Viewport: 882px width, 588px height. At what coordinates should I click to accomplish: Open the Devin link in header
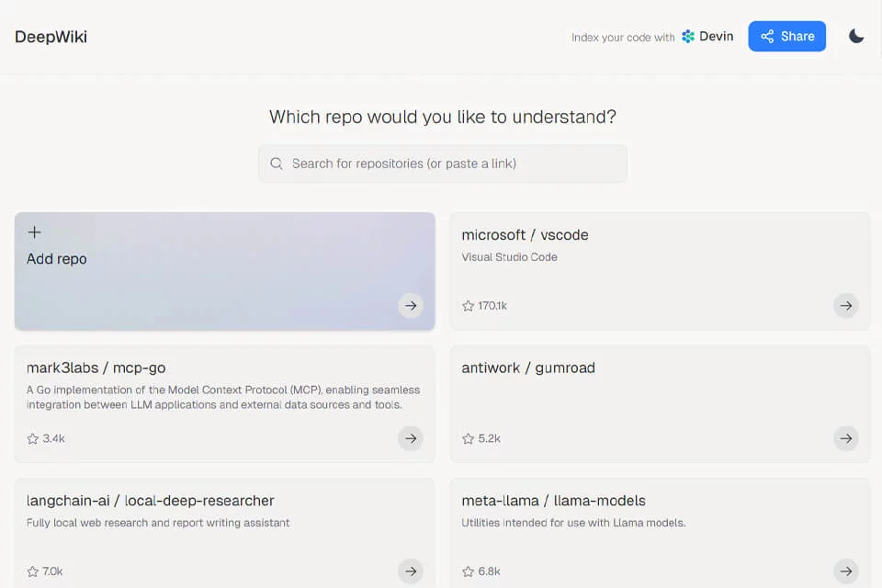coord(707,37)
